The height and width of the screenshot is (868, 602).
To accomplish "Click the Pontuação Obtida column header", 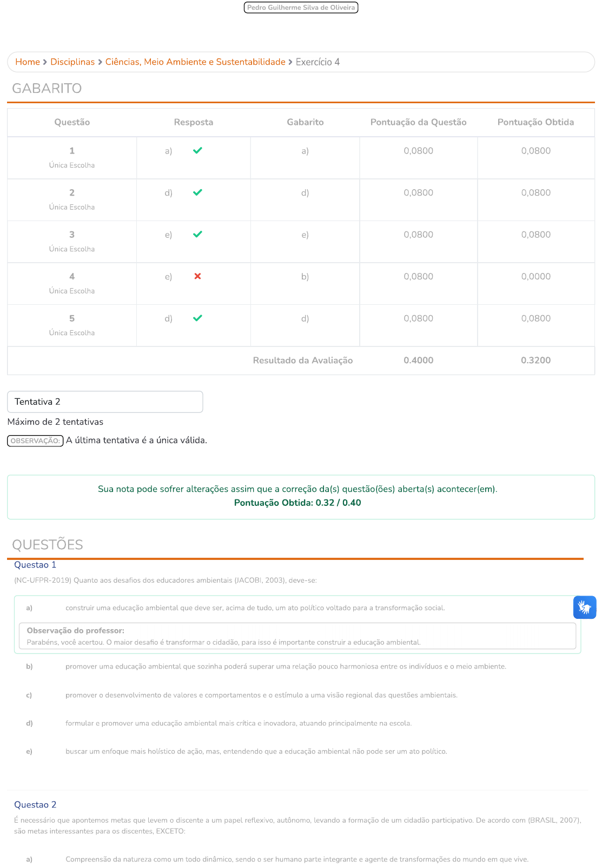I will (x=535, y=122).
